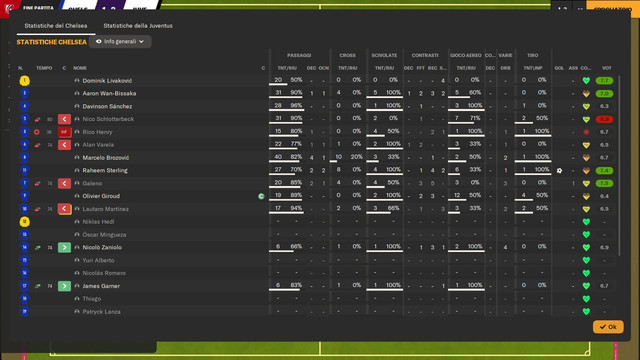Viewport: 640px width, 360px height.
Task: Open Raheem Sterling player profile
Action: point(105,171)
